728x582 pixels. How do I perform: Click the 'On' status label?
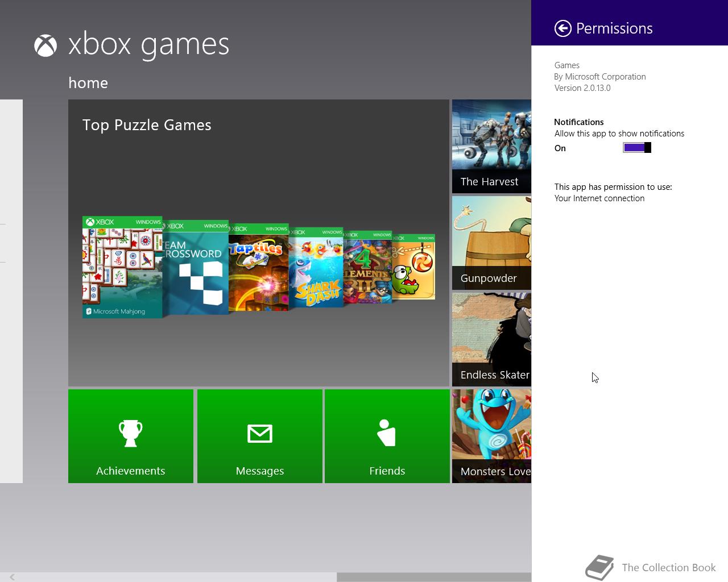560,148
